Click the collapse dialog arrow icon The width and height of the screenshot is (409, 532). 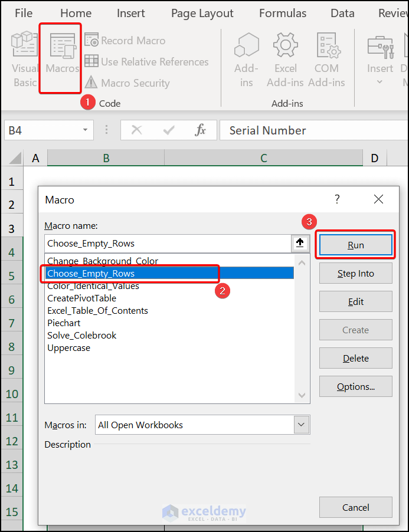[300, 243]
